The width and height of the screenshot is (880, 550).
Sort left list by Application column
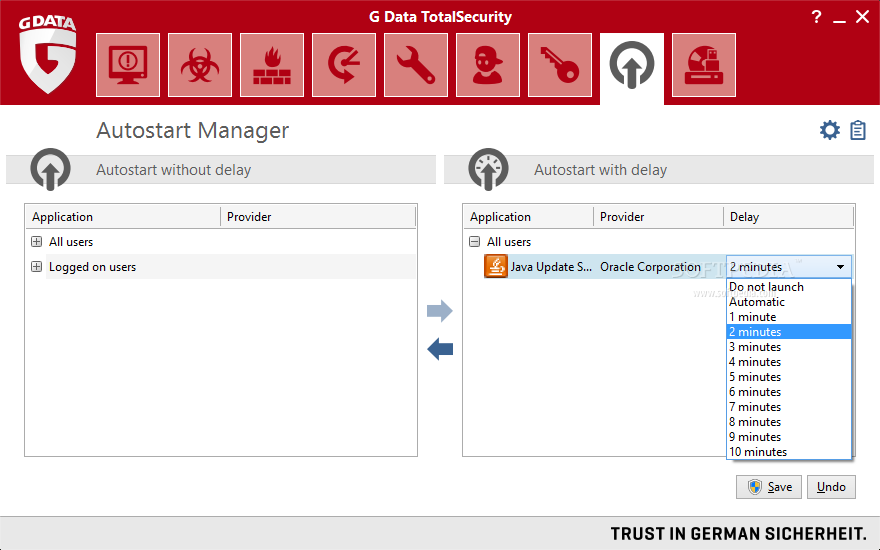pos(123,217)
